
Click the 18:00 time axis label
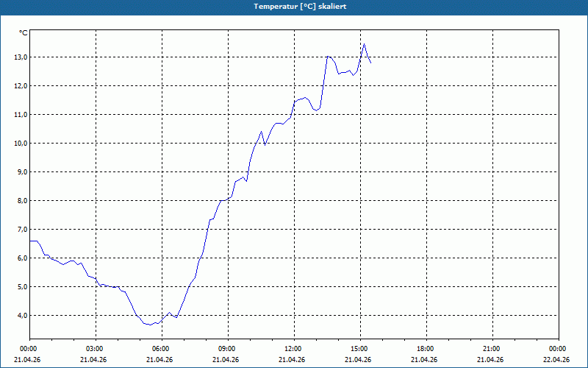tap(426, 349)
